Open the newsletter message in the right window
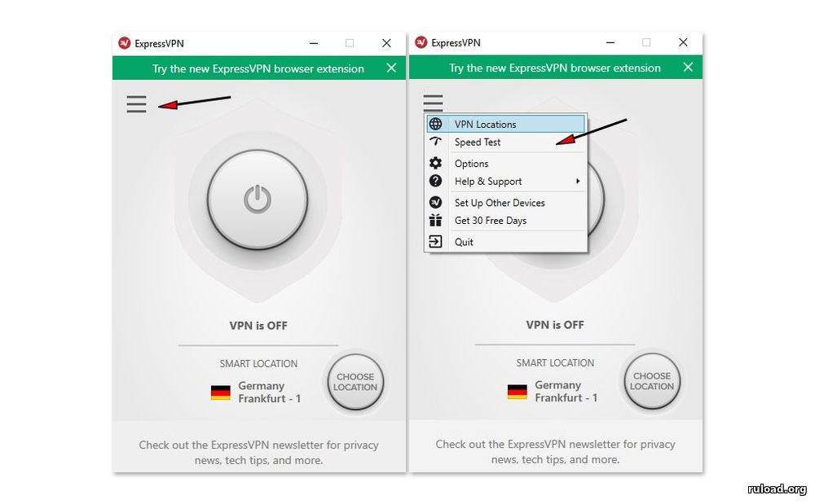The height and width of the screenshot is (504, 815). (555, 451)
